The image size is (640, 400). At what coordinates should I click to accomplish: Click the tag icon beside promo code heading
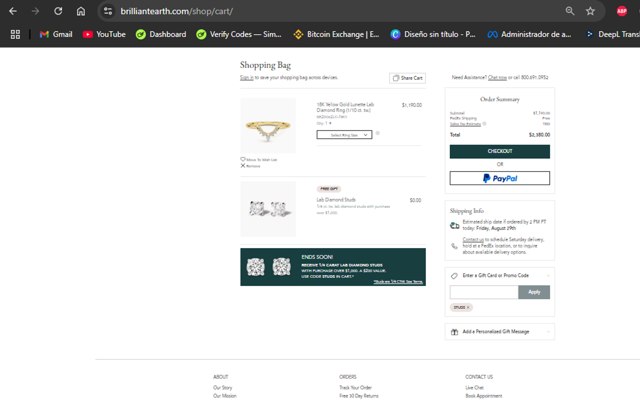pyautogui.click(x=454, y=276)
